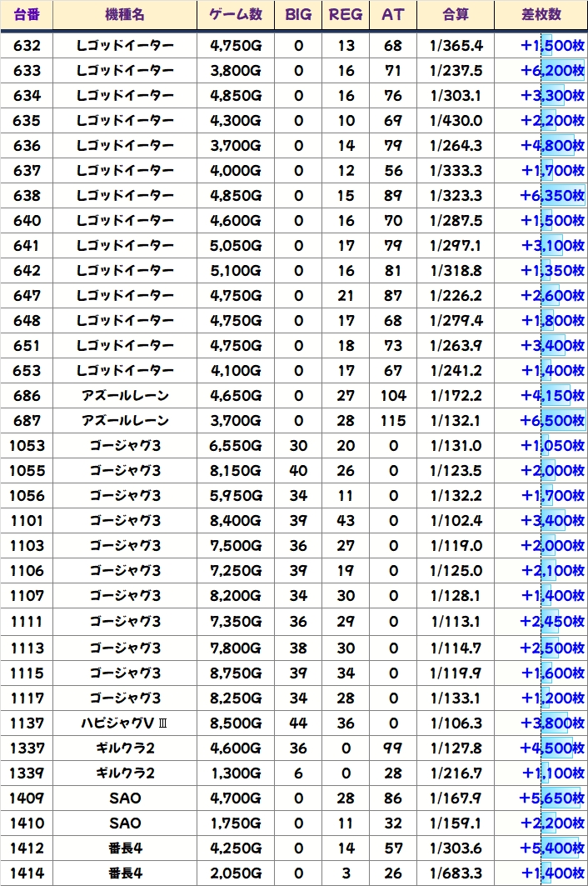Click アズールレーン name in row 687
The height and width of the screenshot is (886, 588).
click(125, 420)
